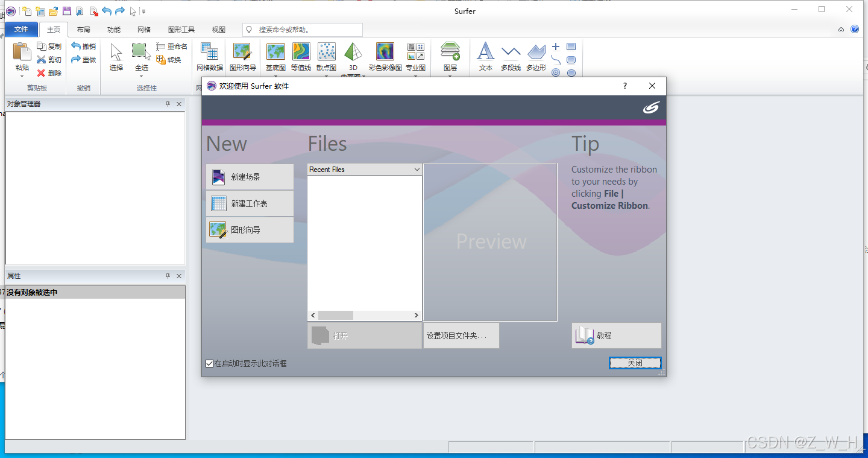
Task: Expand the 粘贴 dropdown arrow
Action: coord(22,76)
